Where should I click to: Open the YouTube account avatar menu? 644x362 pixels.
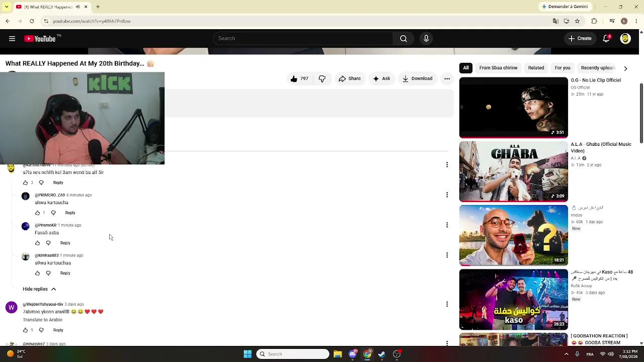625,39
